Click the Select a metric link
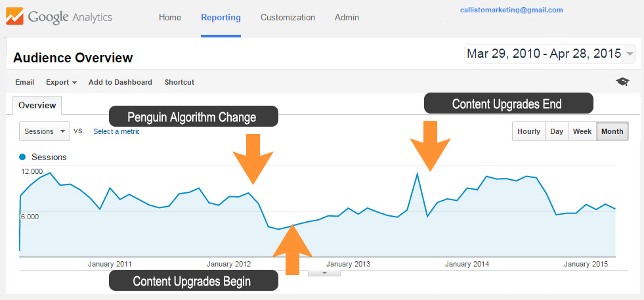This screenshot has height=300, width=644. point(116,131)
